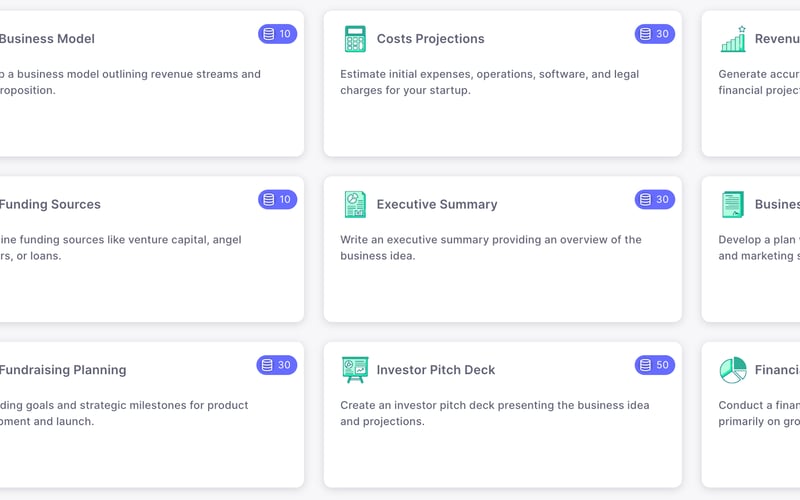This screenshot has height=500, width=800.
Task: Select the Business Model card title
Action: [47, 39]
